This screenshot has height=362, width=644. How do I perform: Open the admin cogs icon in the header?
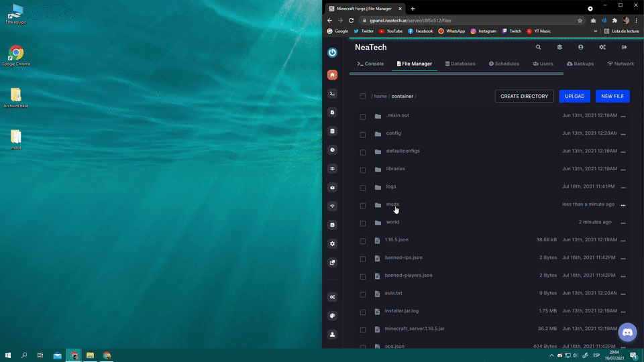pos(602,47)
